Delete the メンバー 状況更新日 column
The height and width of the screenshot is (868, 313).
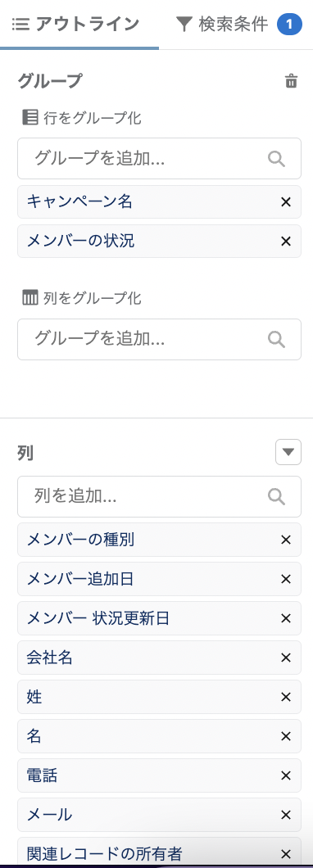[x=286, y=618]
